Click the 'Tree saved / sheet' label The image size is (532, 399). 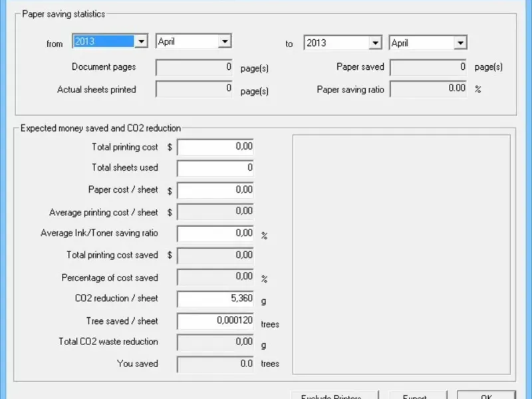pyautogui.click(x=122, y=321)
